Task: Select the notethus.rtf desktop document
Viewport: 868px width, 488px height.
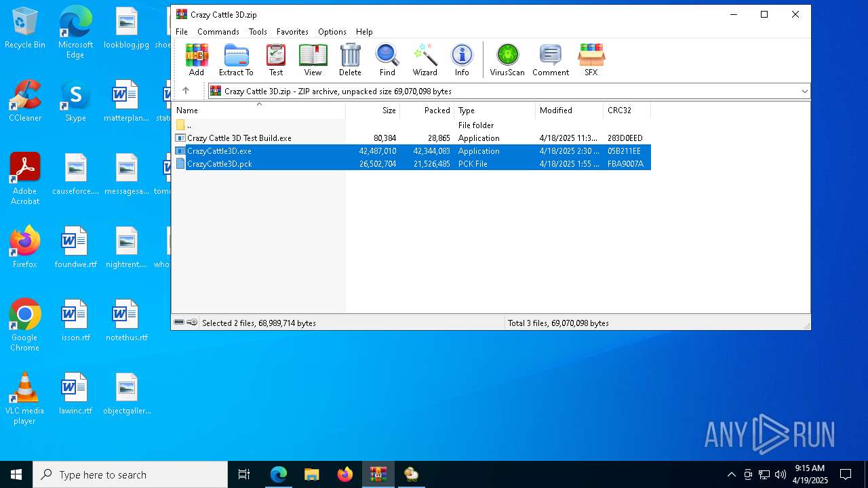Action: pyautogui.click(x=126, y=321)
